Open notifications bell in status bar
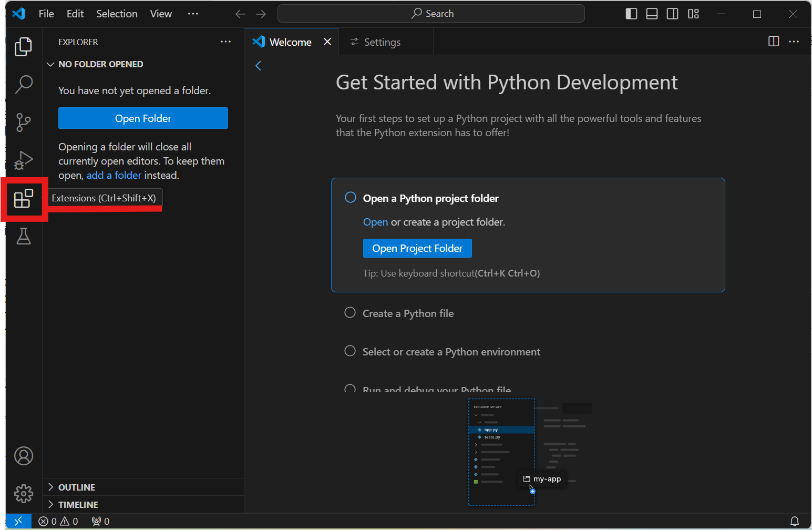This screenshot has width=812, height=530. pos(794,521)
